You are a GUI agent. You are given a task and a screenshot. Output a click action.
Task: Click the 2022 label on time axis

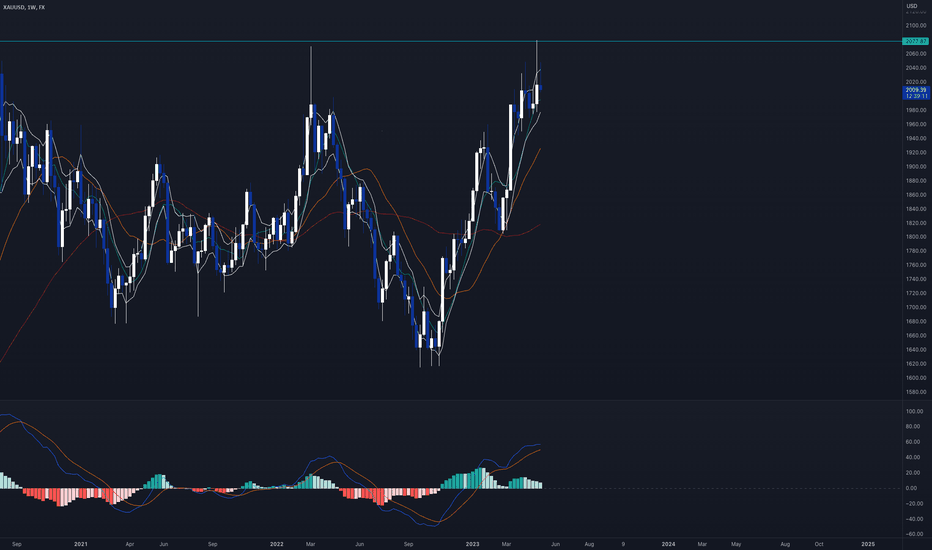(276, 544)
